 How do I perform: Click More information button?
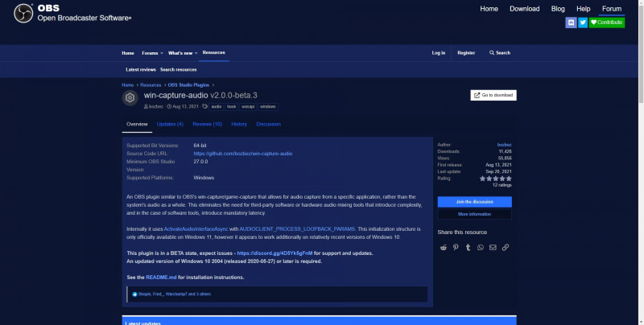(x=474, y=214)
